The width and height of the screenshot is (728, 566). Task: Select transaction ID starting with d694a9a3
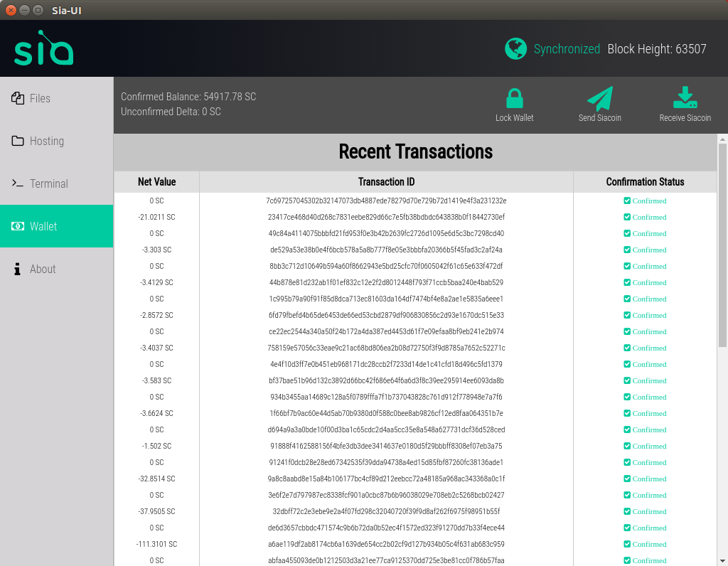click(x=386, y=429)
